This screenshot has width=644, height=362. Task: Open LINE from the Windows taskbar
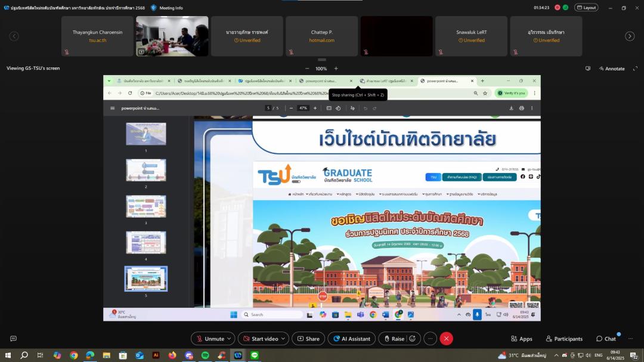pyautogui.click(x=255, y=355)
